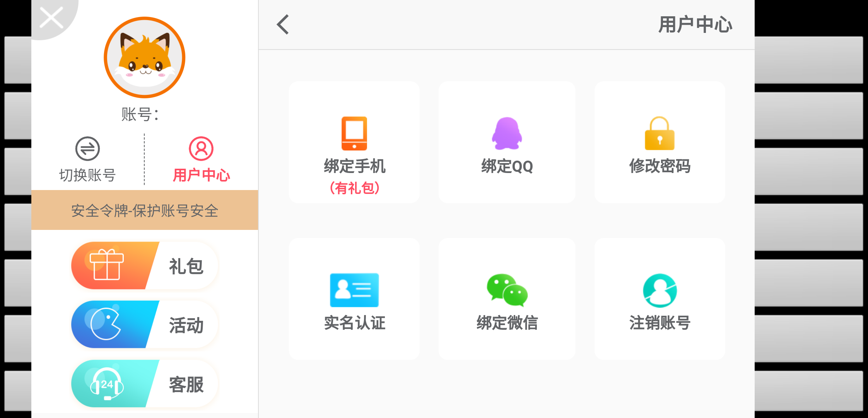Select the purple QQ penguin icon
Viewport: 868px width, 418px height.
(x=506, y=132)
